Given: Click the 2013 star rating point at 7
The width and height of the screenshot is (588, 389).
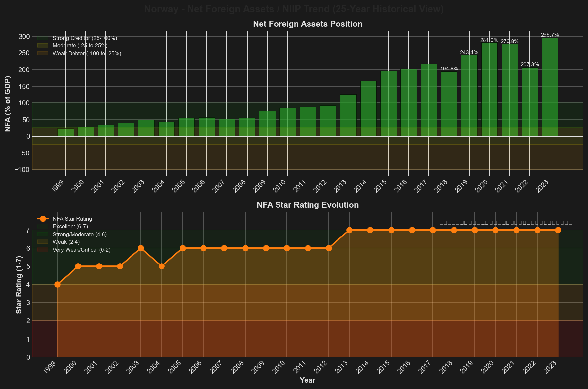Looking at the screenshot, I should (x=349, y=230).
